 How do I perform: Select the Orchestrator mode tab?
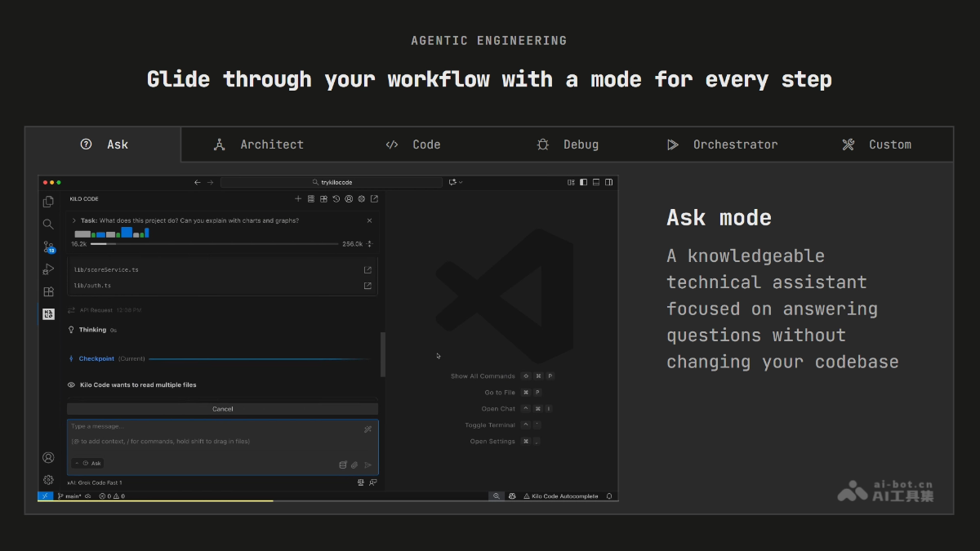click(723, 144)
